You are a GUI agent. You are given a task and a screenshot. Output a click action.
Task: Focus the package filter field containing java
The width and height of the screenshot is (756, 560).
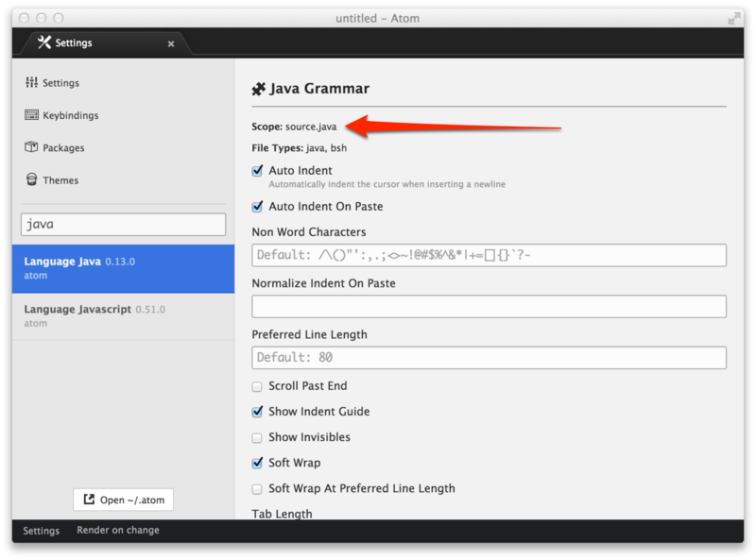point(123,225)
